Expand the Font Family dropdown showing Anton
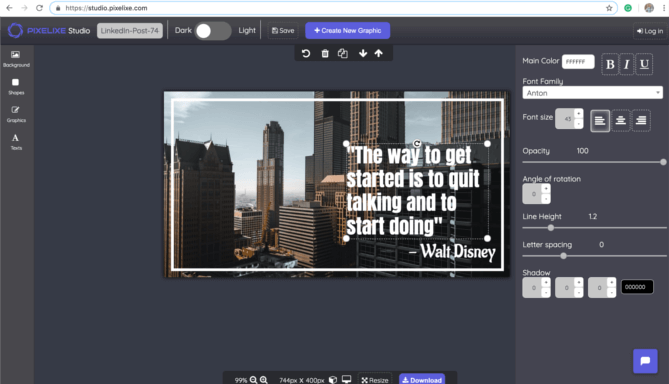The height and width of the screenshot is (384, 669). click(592, 93)
